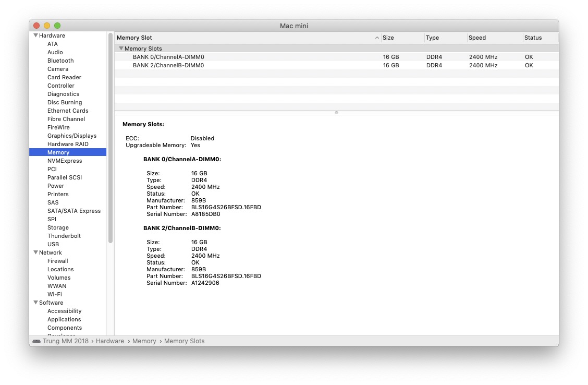Select Components under Software
The image size is (588, 385).
click(65, 328)
